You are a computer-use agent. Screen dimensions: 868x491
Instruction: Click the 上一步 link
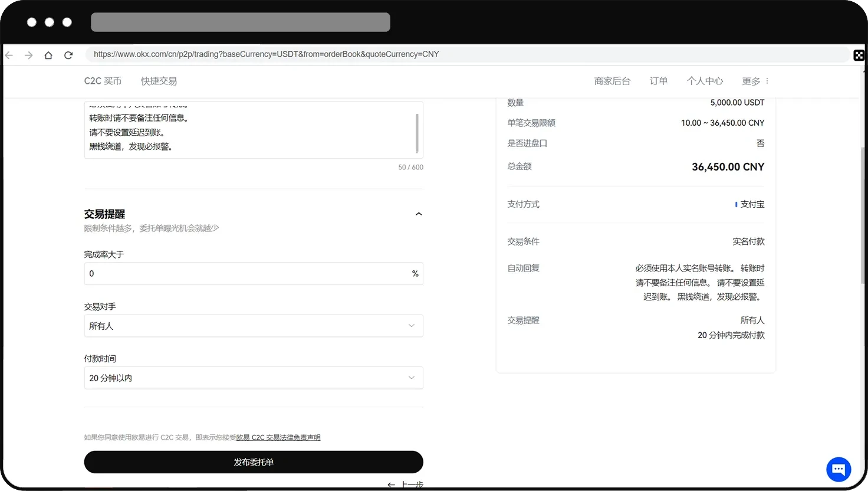point(412,485)
